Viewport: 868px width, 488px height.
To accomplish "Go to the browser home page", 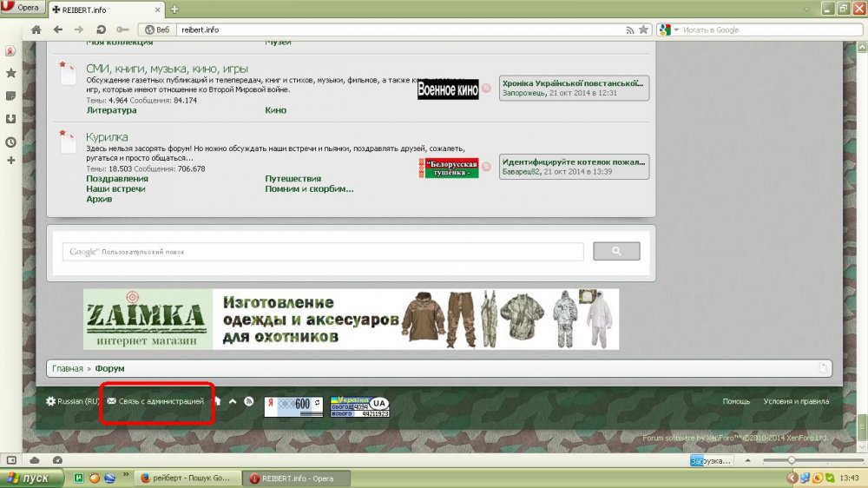I will [x=36, y=30].
